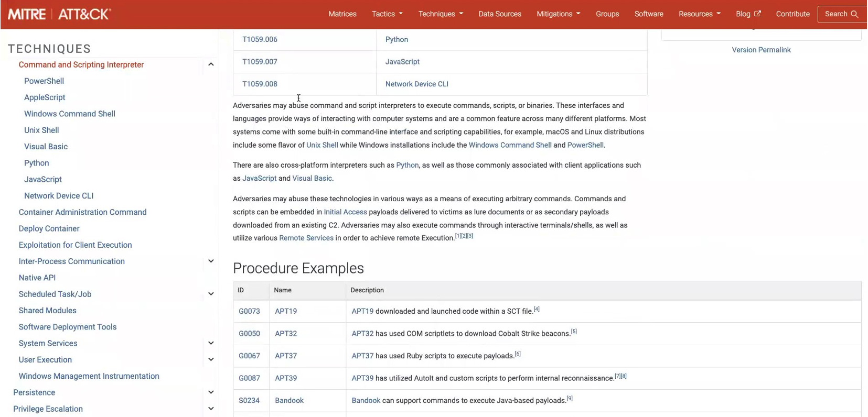868x417 pixels.
Task: Collapse Command and Scripting Interpreter sub-list
Action: click(x=211, y=64)
